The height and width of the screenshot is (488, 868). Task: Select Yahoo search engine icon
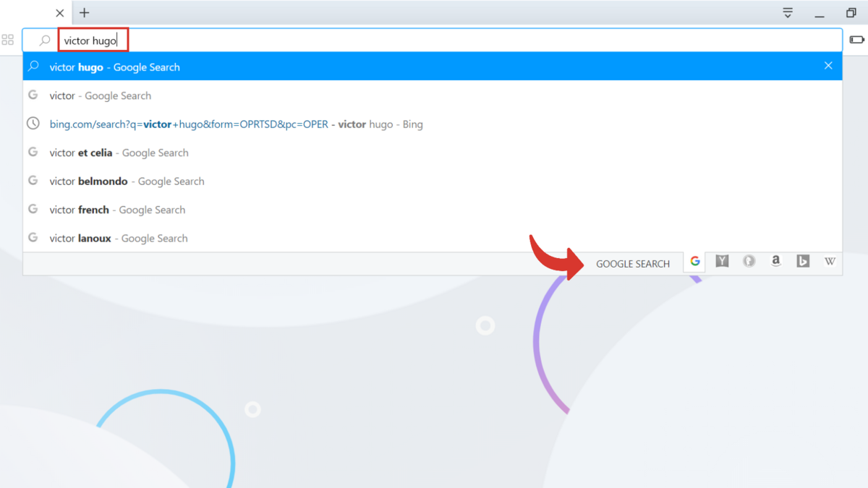click(722, 262)
